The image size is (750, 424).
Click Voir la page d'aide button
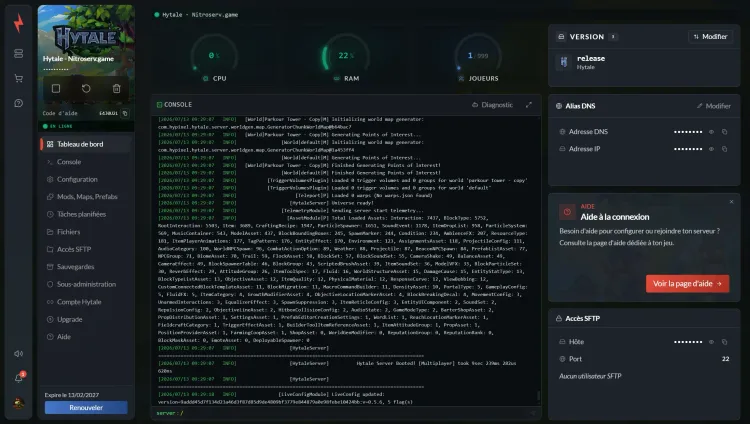tap(687, 283)
